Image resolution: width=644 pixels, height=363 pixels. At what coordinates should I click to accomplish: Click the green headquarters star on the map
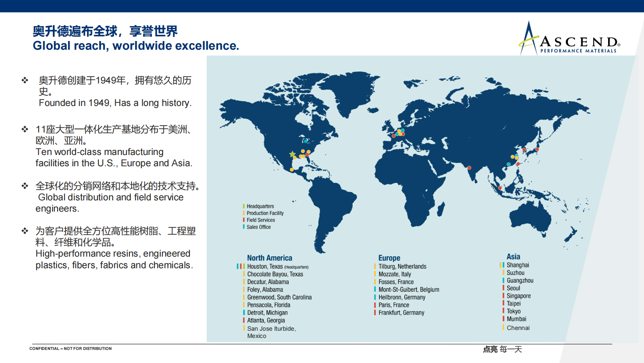tap(292, 154)
